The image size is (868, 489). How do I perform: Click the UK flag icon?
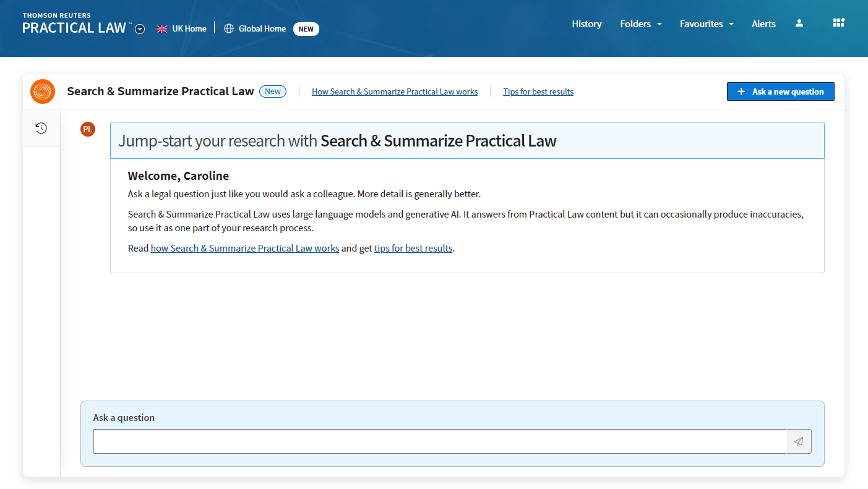tap(162, 28)
